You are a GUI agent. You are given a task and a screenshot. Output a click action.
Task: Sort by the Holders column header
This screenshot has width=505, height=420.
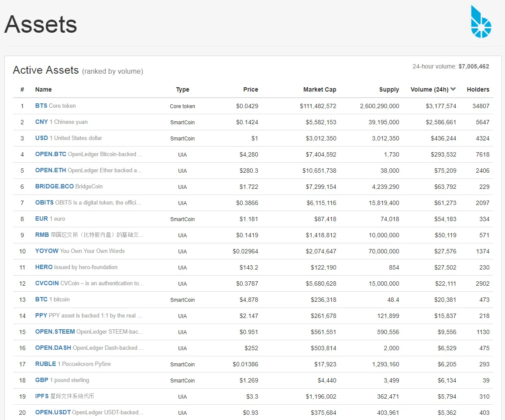[478, 89]
